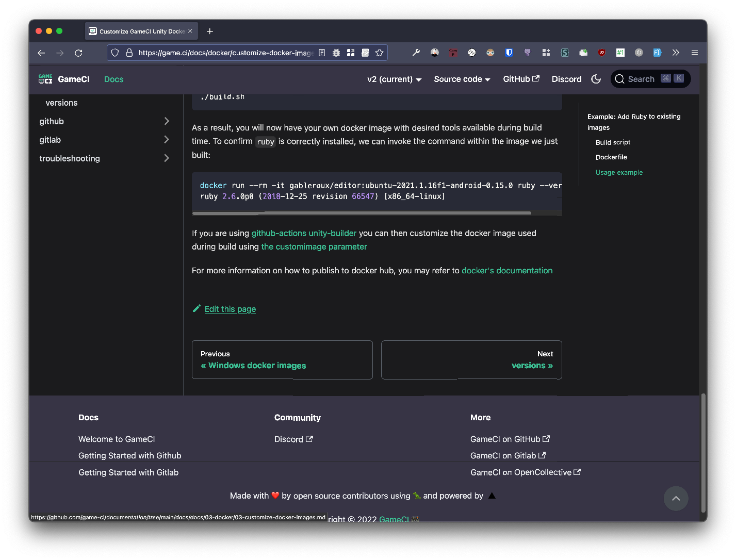Click the tracking protection shield icon
736x560 pixels.
[115, 53]
